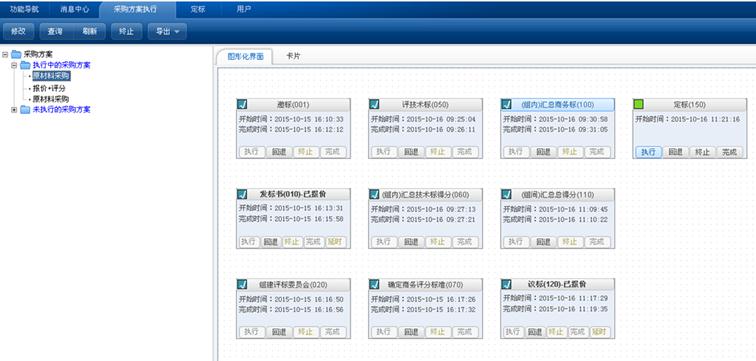Select the 议标(120)-已报价 card title
The image size is (756, 361).
[557, 284]
